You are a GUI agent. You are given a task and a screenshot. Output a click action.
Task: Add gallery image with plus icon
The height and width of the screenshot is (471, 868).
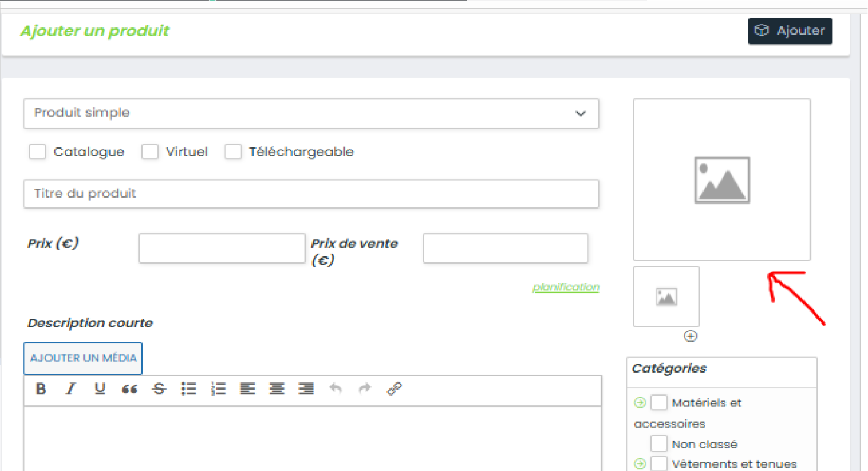[x=690, y=336]
